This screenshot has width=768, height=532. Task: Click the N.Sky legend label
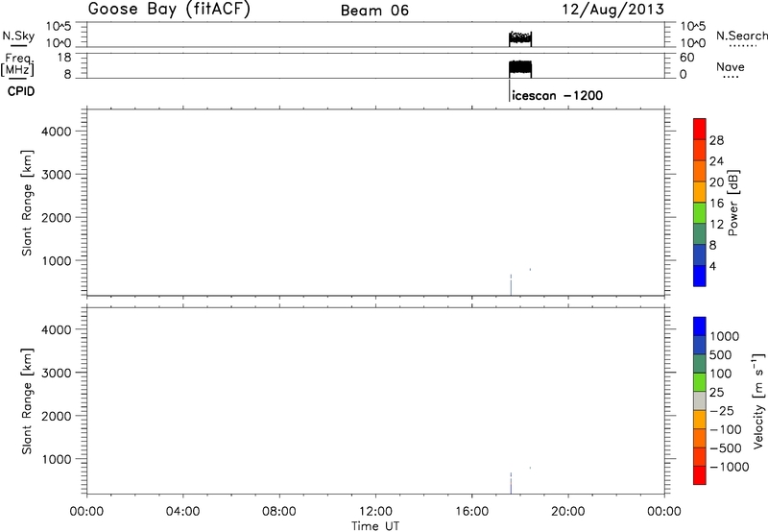18,36
